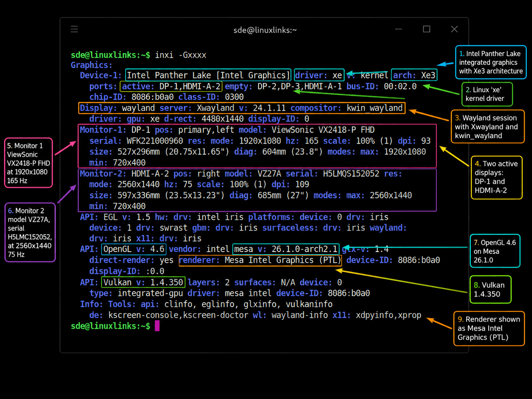Click the chip-ID: 8086:b0a0 value
The height and width of the screenshot is (399, 532).
pos(132,97)
